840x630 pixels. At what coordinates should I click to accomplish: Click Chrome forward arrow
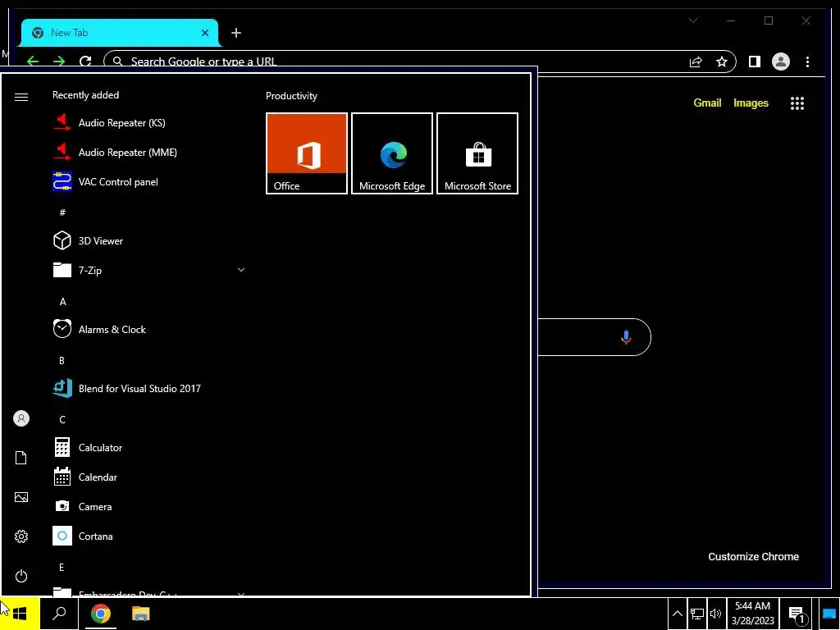tap(59, 61)
